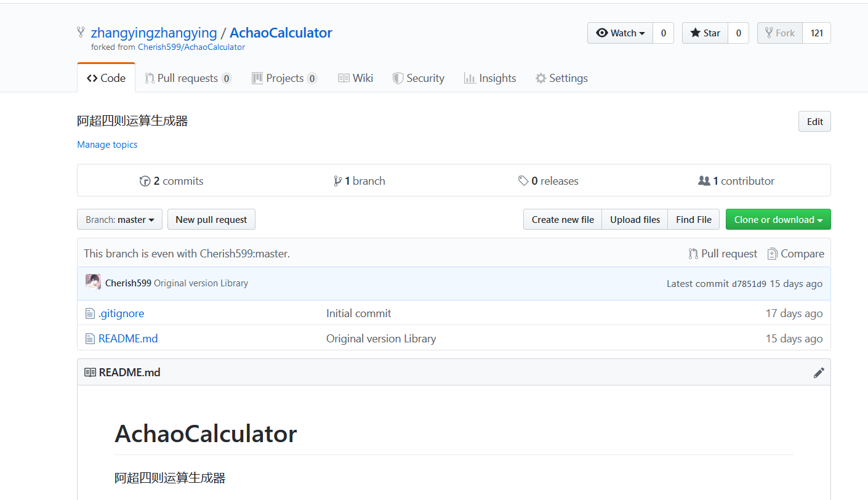Click Upload files button
This screenshot has height=500, width=868.
click(x=635, y=219)
